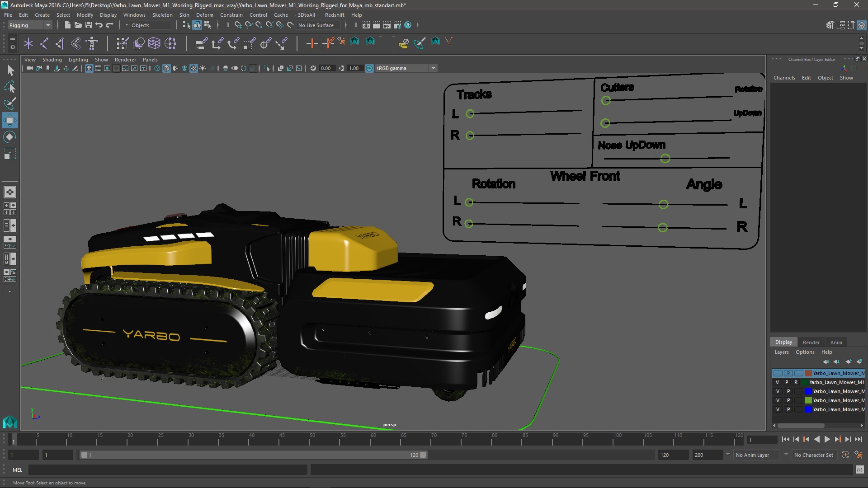Toggle visibility box on highlighted red-swatch layer

tap(778, 373)
